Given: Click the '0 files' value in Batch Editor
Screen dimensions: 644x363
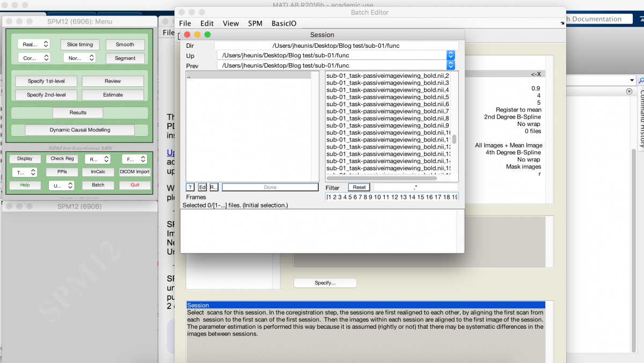Looking at the screenshot, I should pos(533,131).
